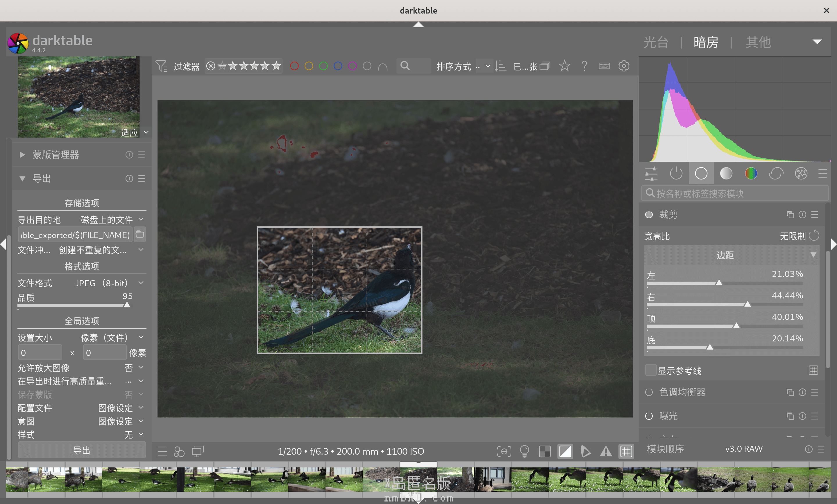This screenshot has height=504, width=837.
Task: Open the styles quick access icon
Action: [179, 451]
